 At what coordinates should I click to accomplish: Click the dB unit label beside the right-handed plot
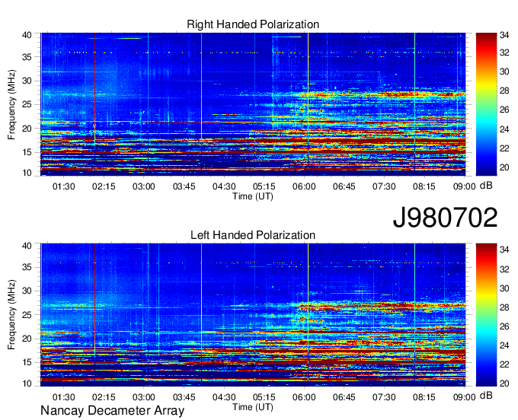[x=486, y=186]
